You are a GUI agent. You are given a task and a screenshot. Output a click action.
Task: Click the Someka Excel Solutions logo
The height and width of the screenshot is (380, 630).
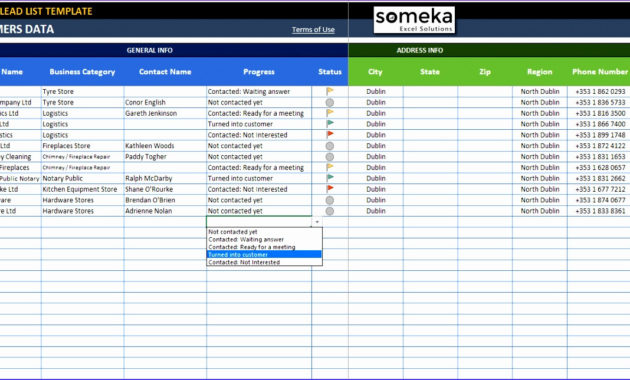[414, 19]
